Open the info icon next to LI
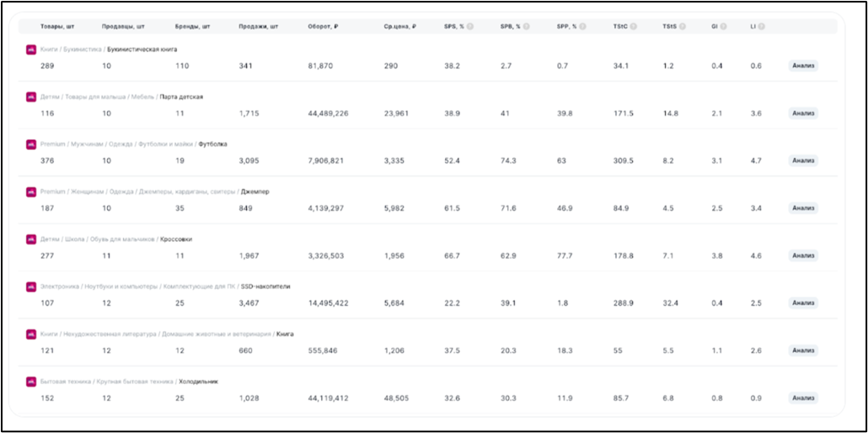 [x=762, y=26]
